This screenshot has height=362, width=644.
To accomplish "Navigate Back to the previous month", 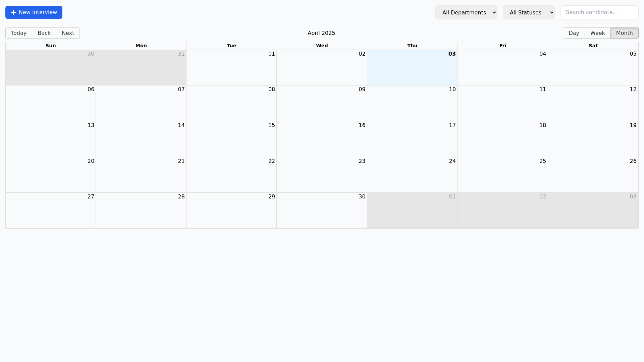I will [44, 33].
